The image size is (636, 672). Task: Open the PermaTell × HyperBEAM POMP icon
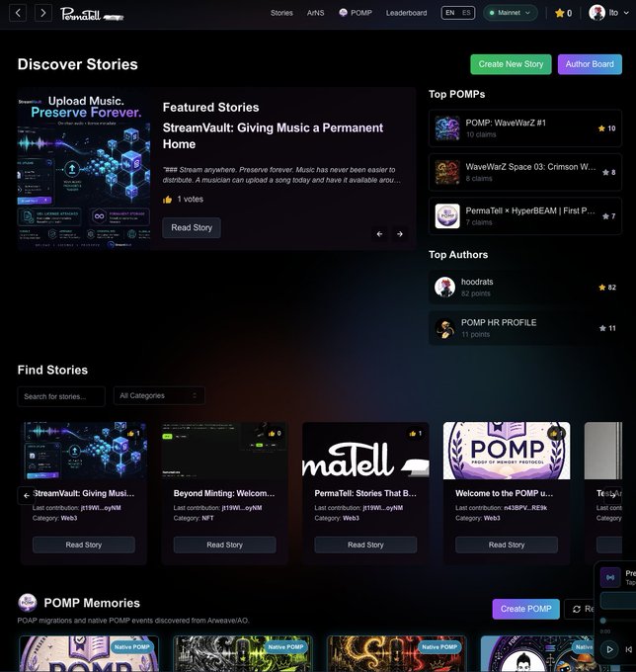[x=447, y=216]
